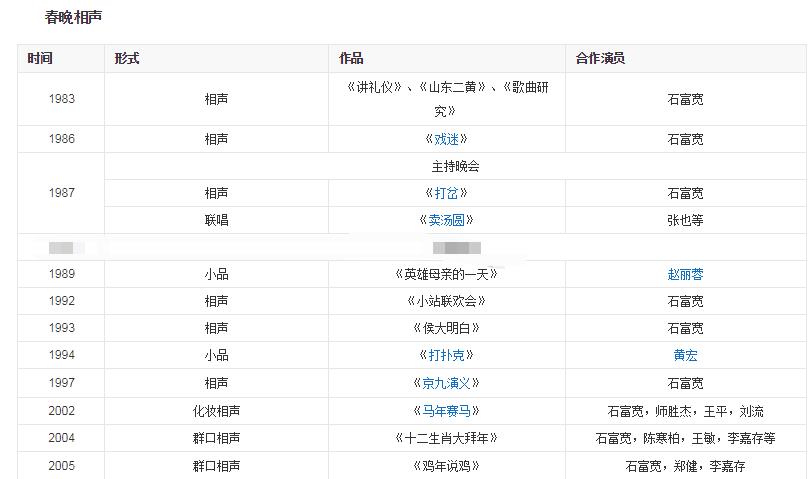This screenshot has height=479, width=810.
Task: Click the 时间 column header
Action: click(40, 59)
